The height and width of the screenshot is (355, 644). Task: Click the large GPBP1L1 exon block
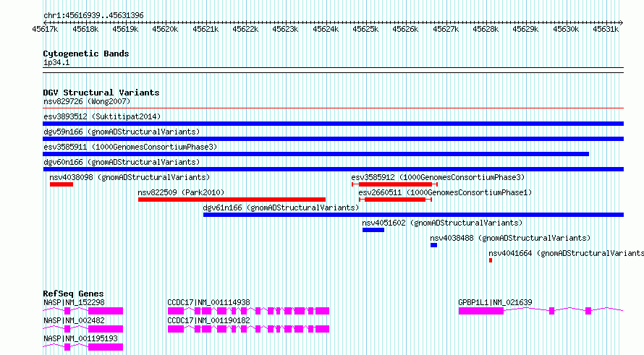[x=481, y=311]
